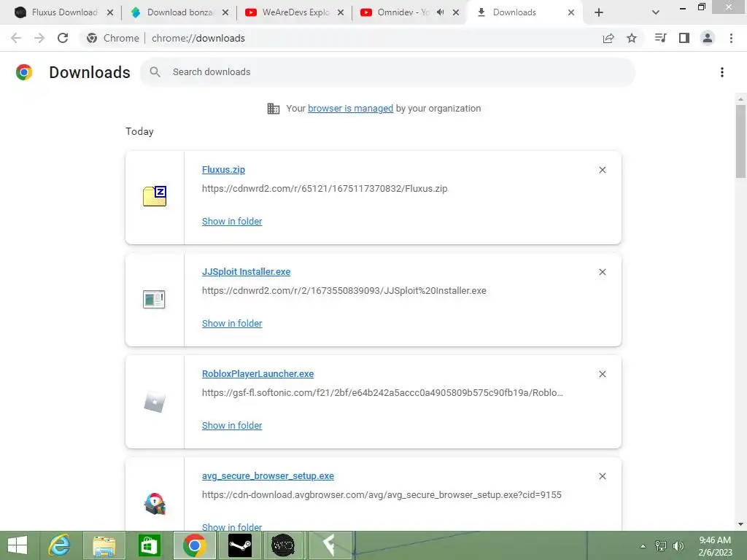The width and height of the screenshot is (747, 560).
Task: Click the AVG secure browser file icon
Action: 155,504
